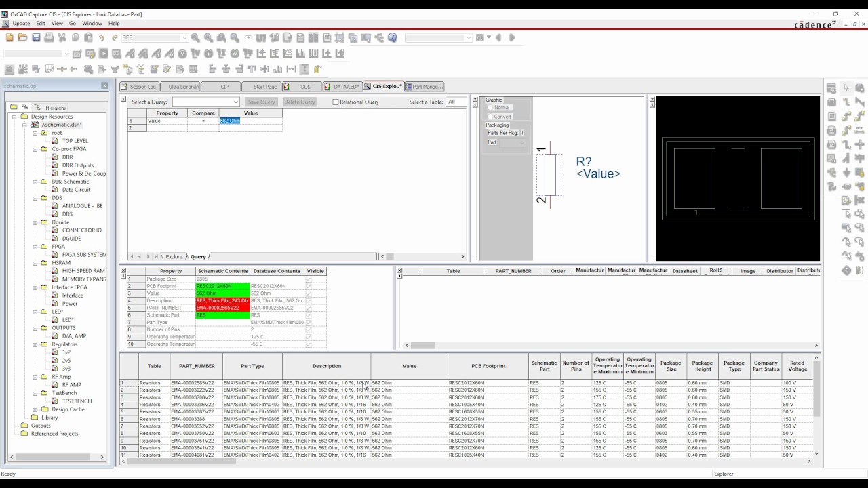Click the footprint preview thumbnail
868x488 pixels.
coord(738,179)
